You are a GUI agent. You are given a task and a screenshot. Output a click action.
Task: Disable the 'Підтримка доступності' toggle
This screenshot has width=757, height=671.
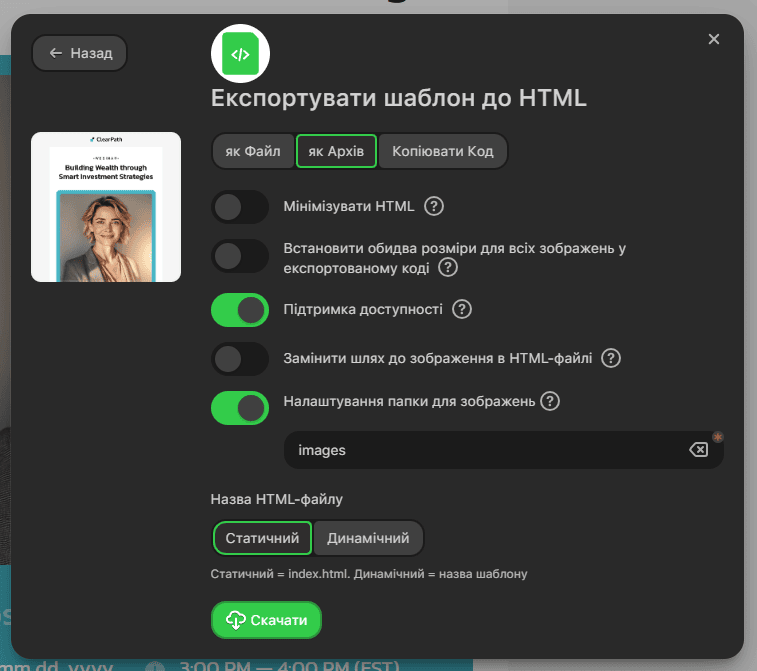(x=240, y=310)
